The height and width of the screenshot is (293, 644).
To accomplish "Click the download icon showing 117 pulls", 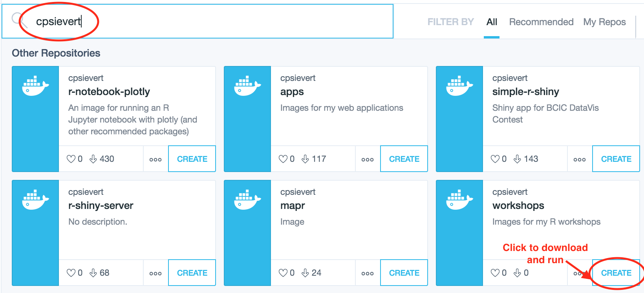I will (x=305, y=159).
